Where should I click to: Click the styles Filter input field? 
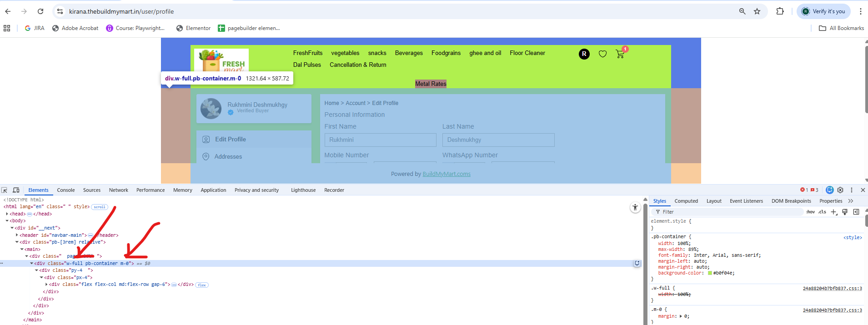[728, 212]
